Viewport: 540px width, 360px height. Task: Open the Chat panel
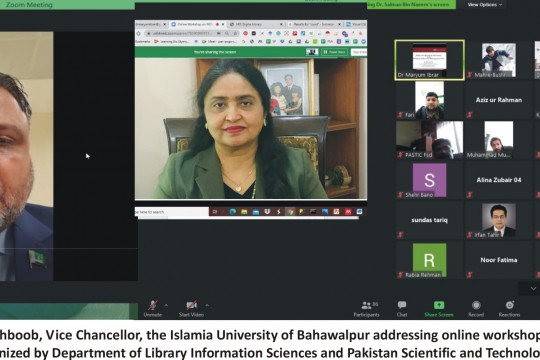(402, 309)
